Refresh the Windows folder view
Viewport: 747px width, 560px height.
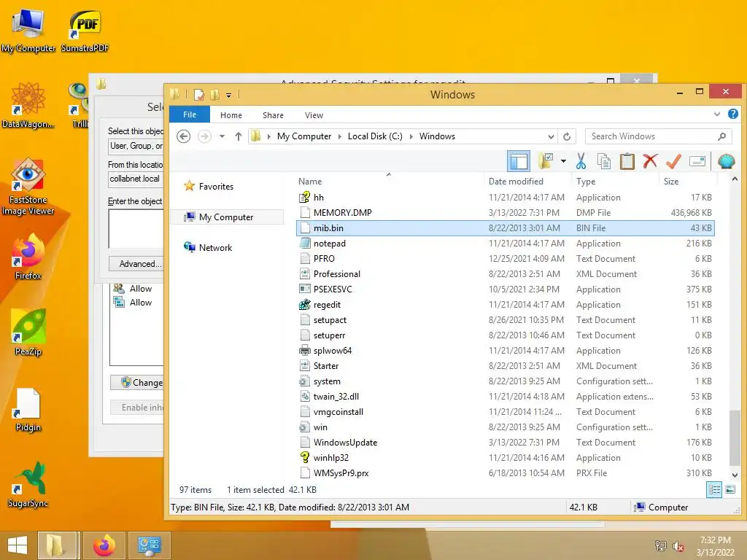567,136
